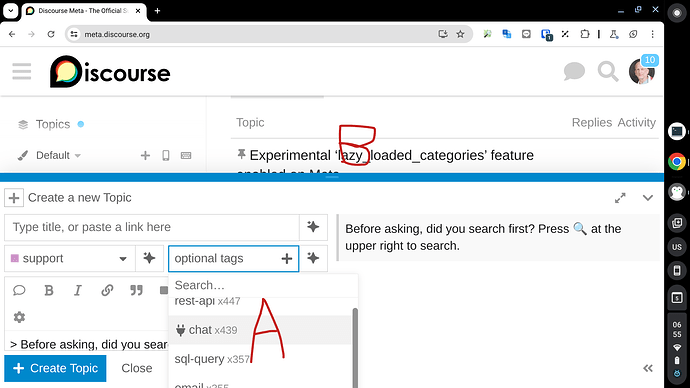Viewport: 690px width, 388px height.
Task: Open the support category dropdown
Action: click(70, 258)
